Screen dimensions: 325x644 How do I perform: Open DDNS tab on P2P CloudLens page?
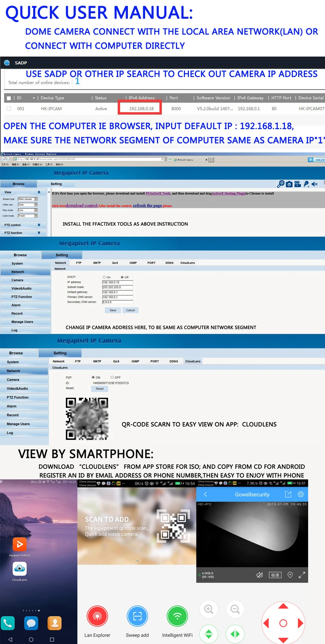click(174, 361)
